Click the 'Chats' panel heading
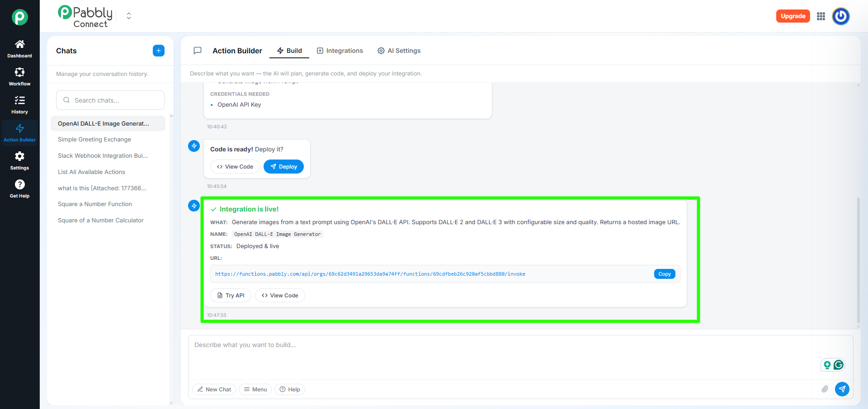This screenshot has height=409, width=868. coord(66,51)
